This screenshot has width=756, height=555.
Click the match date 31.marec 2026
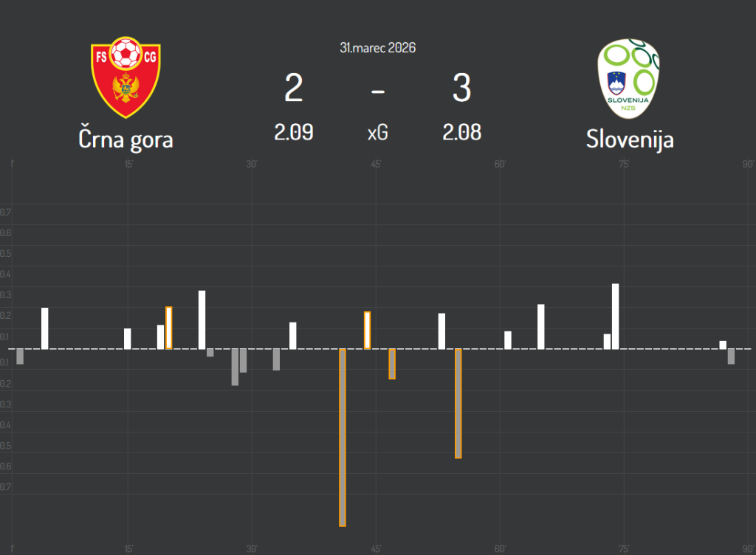377,48
